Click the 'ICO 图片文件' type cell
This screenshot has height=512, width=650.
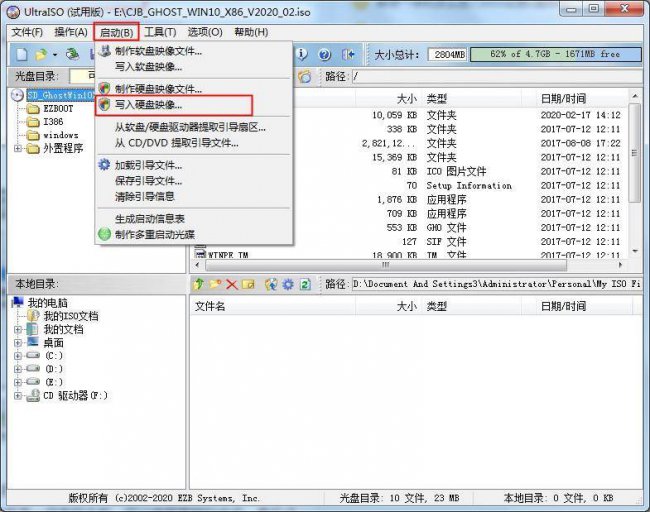456,171
